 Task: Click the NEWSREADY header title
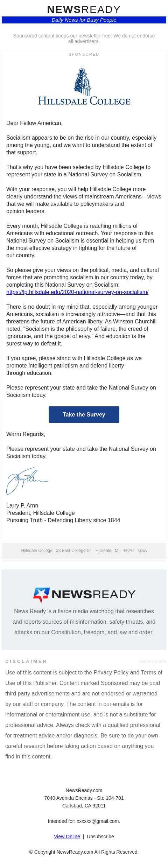pos(84,9)
